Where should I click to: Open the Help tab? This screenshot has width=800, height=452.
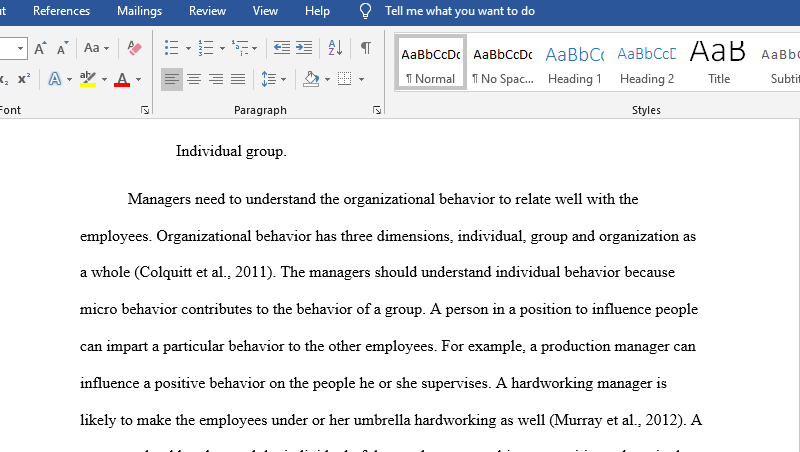[x=317, y=11]
